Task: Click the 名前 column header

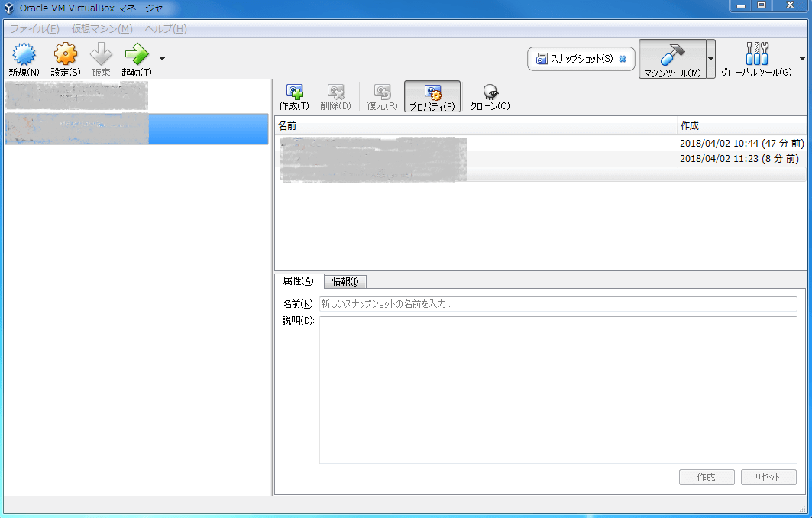Action: coord(475,126)
